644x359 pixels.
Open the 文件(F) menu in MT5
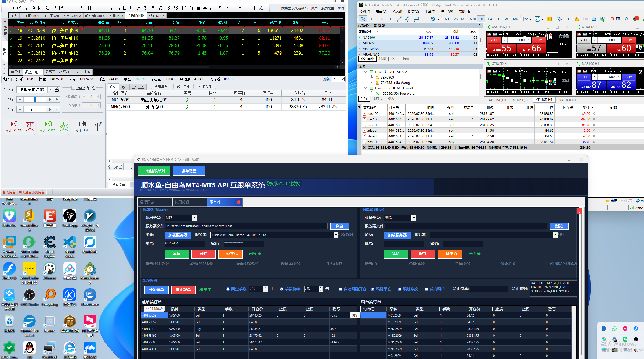click(x=365, y=12)
